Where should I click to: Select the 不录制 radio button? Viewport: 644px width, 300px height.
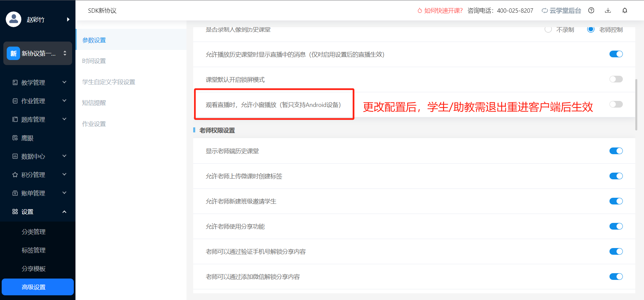coord(548,29)
